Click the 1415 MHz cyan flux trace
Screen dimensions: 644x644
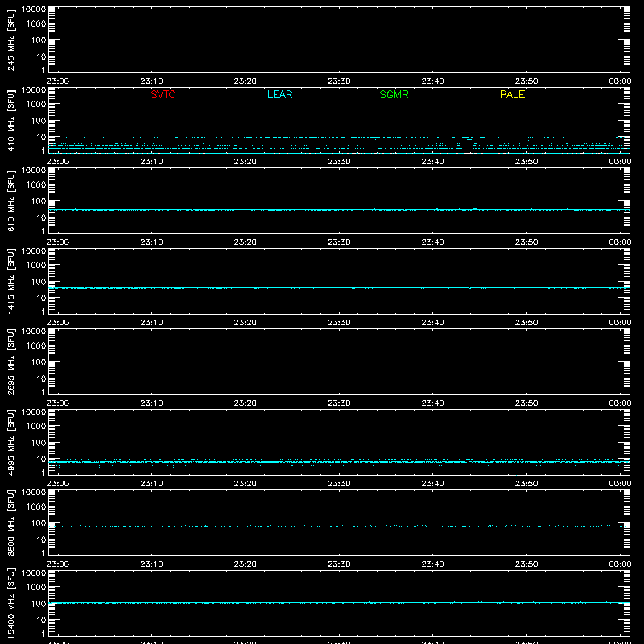click(339, 288)
